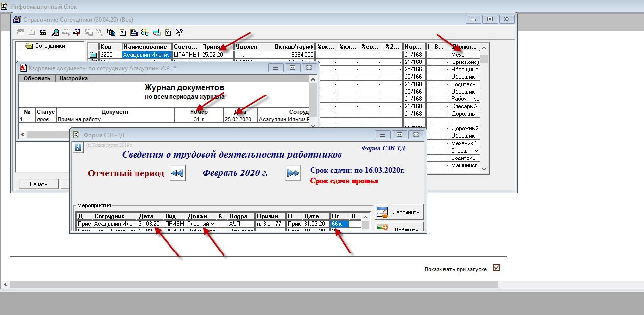
Task: Click the folder icon in row 2255
Action: (x=93, y=55)
